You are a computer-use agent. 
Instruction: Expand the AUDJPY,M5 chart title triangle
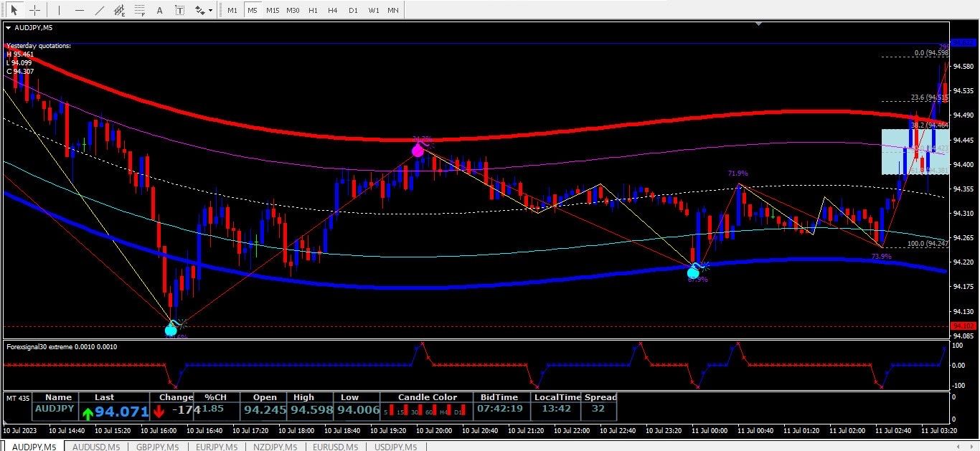point(8,28)
